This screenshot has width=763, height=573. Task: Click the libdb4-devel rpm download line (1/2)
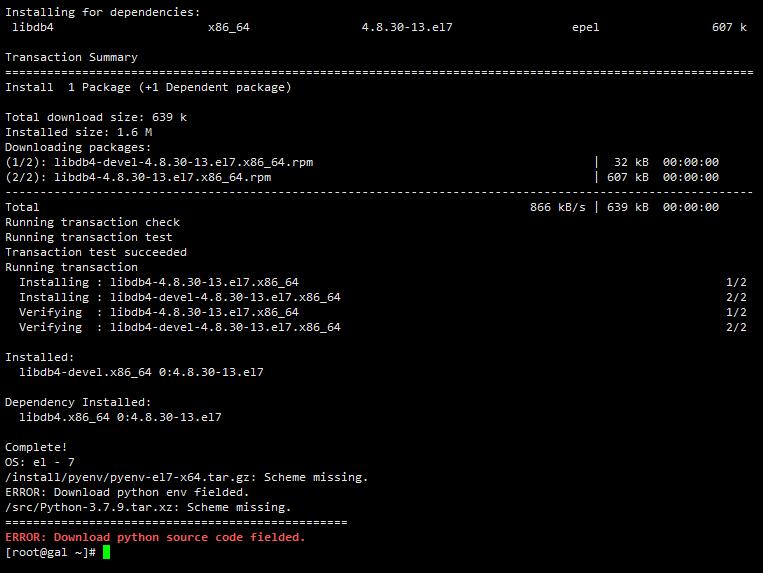159,162
